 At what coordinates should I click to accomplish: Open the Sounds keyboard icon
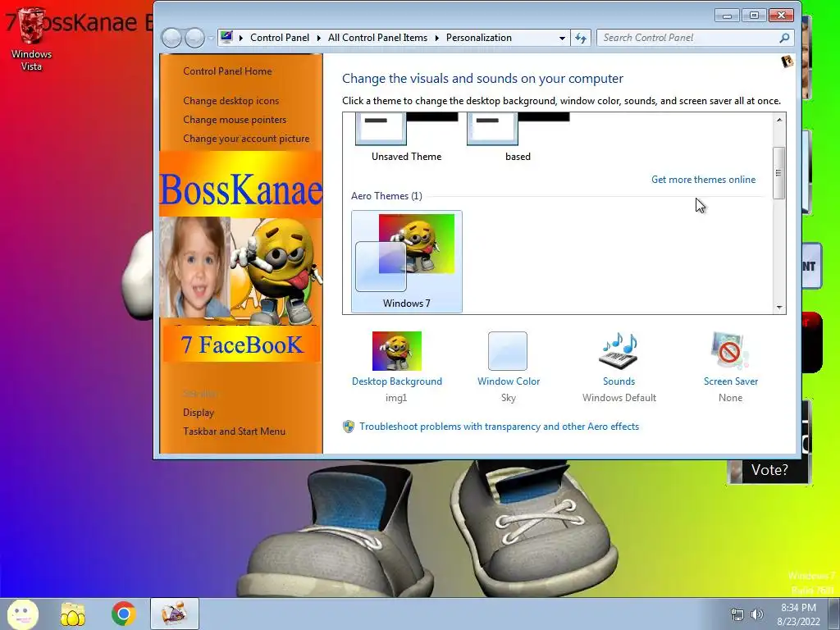619,351
